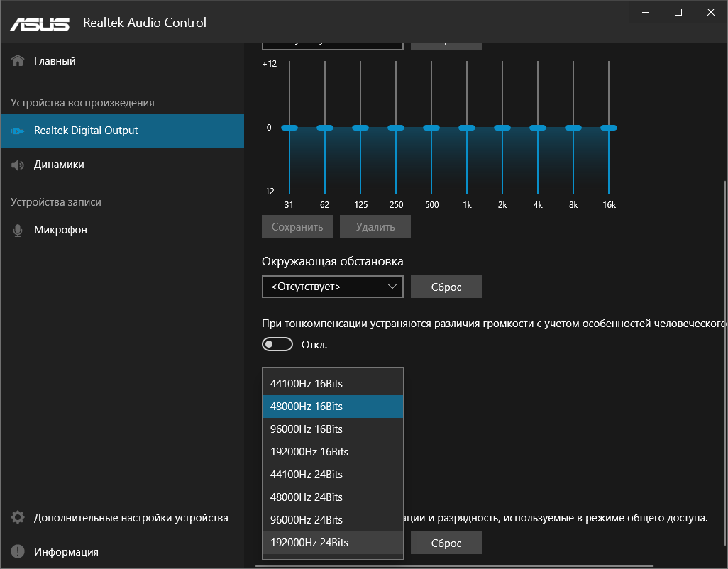Screen dimensions: 728x569
Task: Click the 1k equalizer band slider handle
Action: 467,128
